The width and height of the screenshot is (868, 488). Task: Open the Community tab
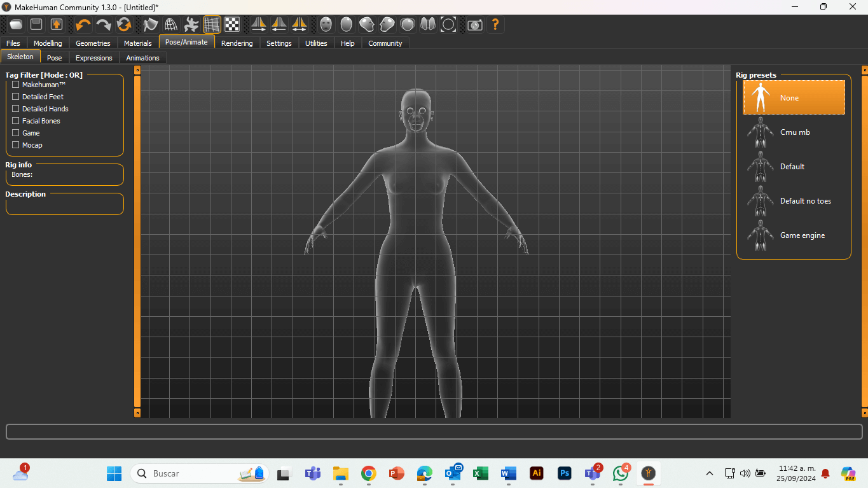[385, 43]
